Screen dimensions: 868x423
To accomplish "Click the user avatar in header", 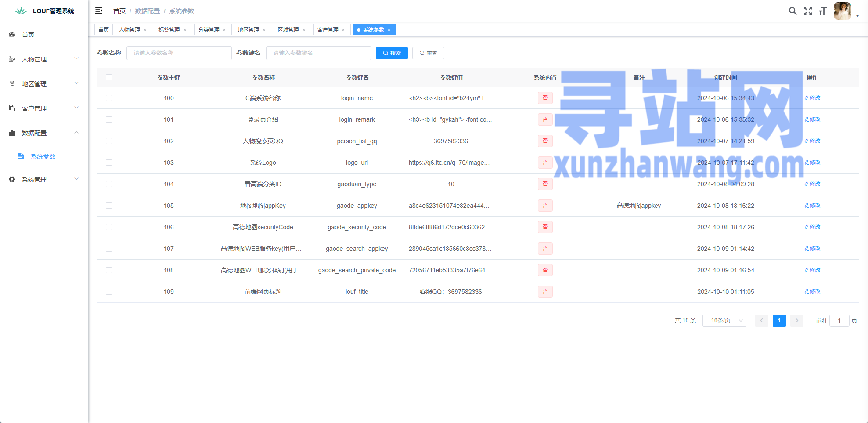I will [842, 11].
